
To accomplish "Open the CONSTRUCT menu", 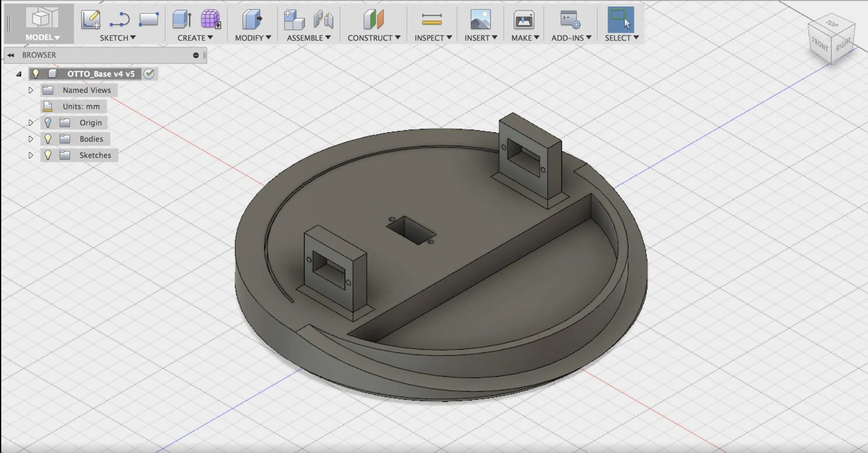I will point(374,38).
